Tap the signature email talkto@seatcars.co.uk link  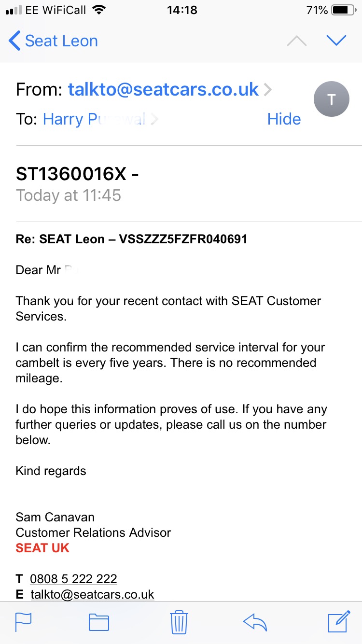(x=92, y=594)
